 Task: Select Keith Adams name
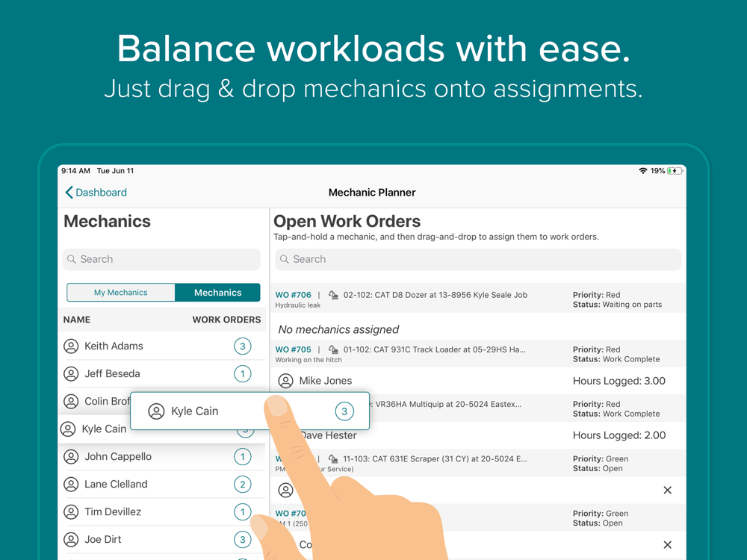(114, 346)
